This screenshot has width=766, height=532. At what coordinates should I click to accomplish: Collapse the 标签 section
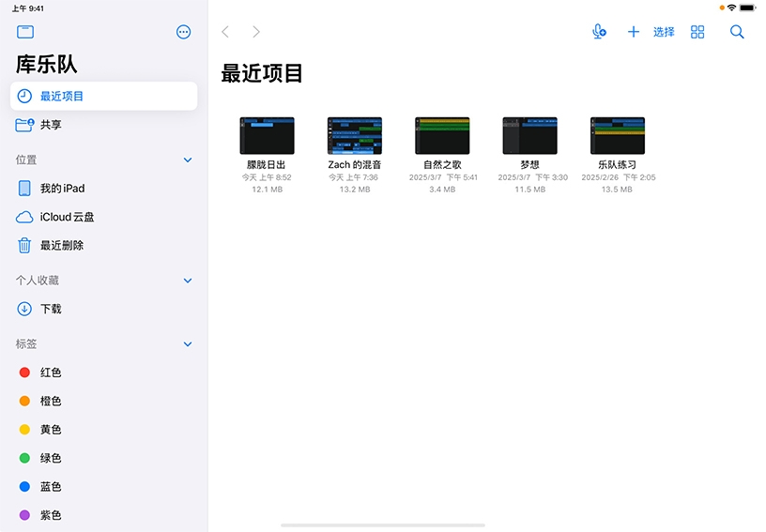[x=188, y=344]
